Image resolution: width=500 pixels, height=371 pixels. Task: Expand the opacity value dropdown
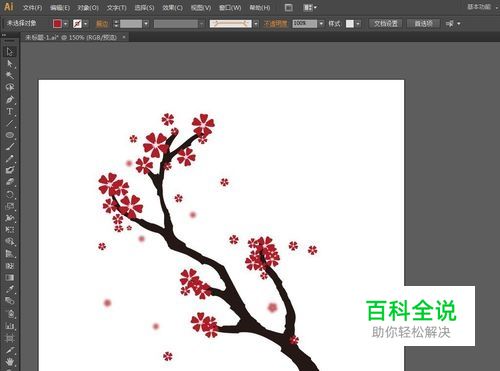[x=321, y=24]
